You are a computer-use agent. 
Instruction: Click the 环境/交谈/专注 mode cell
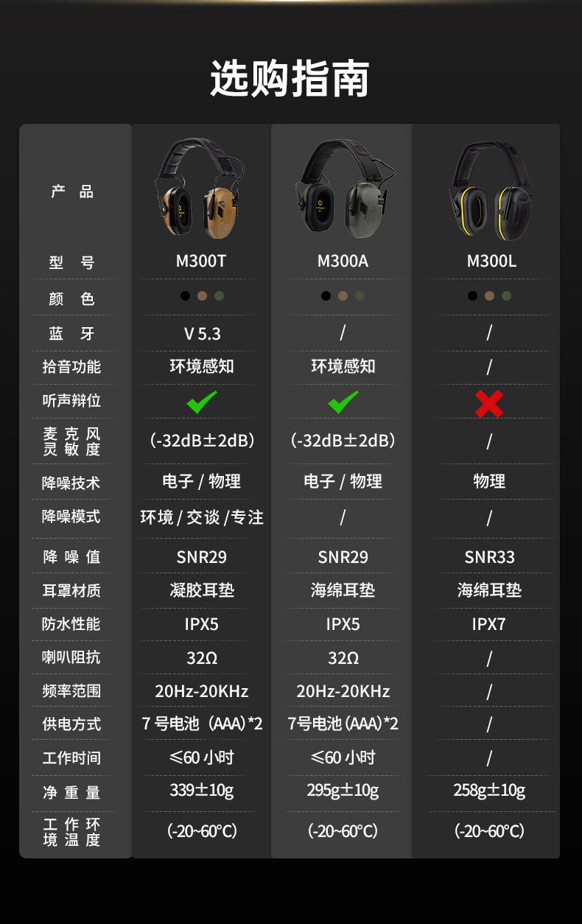coord(202,517)
